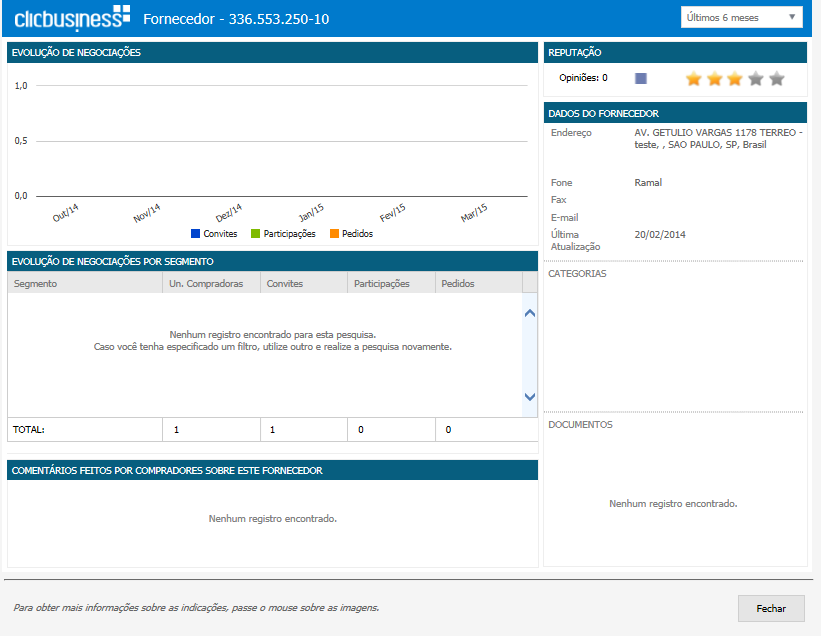Screen dimensions: 821x636
Task: Click the Dez/14 axis label
Action: (x=229, y=213)
